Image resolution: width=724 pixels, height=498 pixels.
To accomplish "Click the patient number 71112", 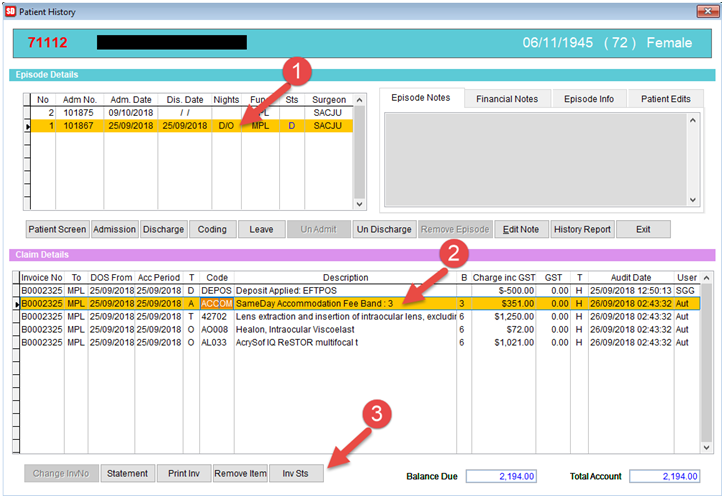I will [x=47, y=42].
